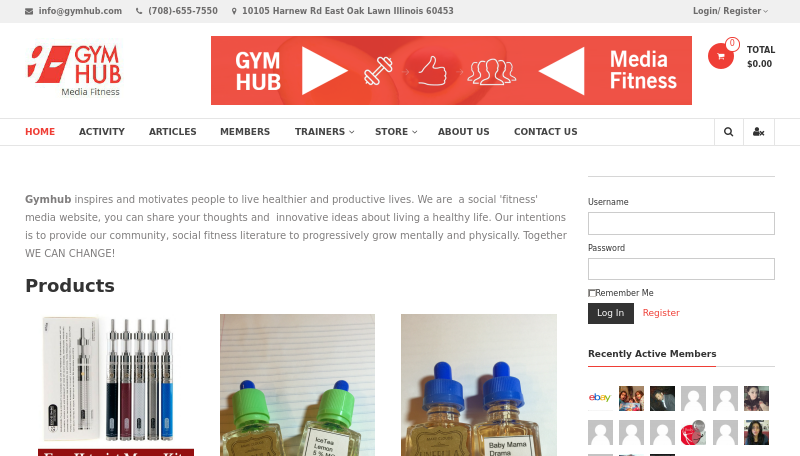Click the Password input field

point(681,269)
